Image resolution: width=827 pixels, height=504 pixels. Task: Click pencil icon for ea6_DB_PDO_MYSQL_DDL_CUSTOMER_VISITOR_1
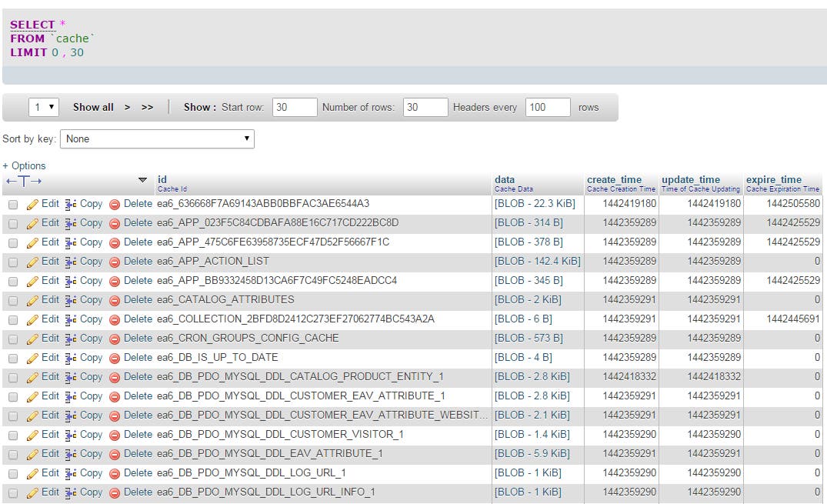tap(33, 435)
